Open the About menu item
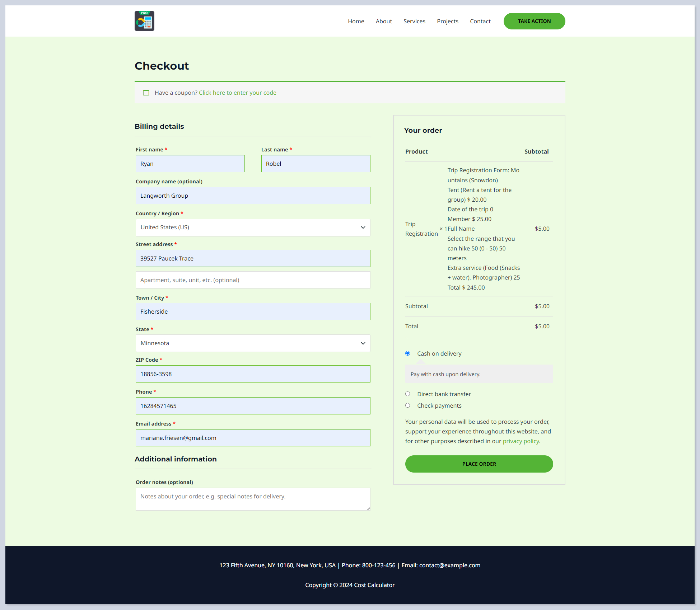The width and height of the screenshot is (700, 610). (x=384, y=21)
